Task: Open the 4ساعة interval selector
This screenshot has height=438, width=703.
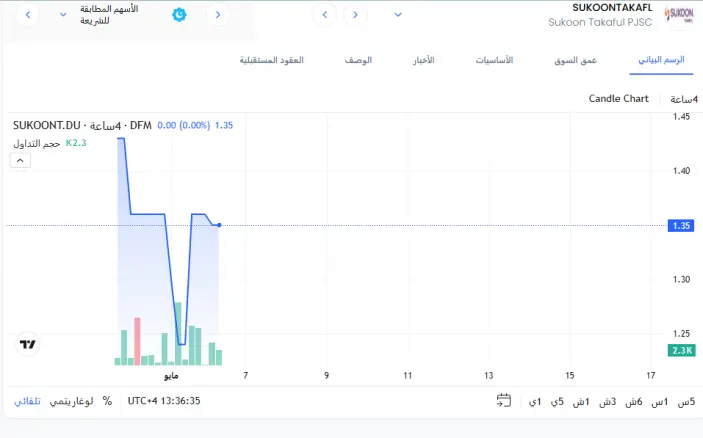Action: pos(684,99)
